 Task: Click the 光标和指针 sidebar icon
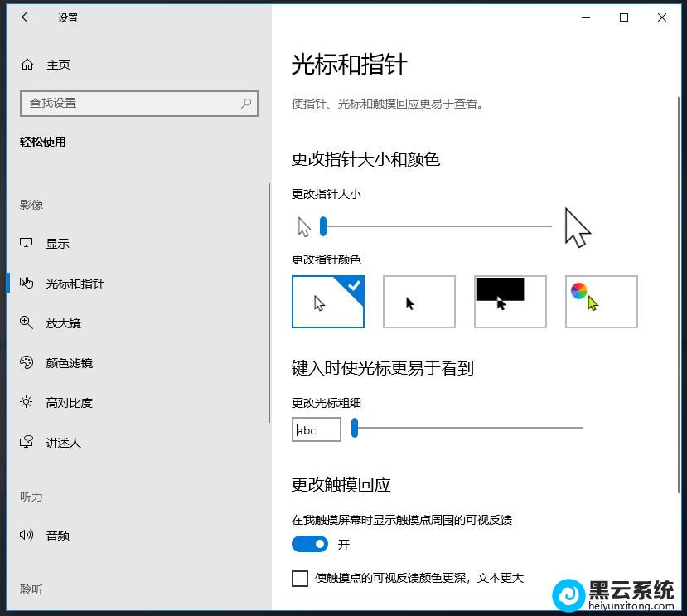[27, 283]
